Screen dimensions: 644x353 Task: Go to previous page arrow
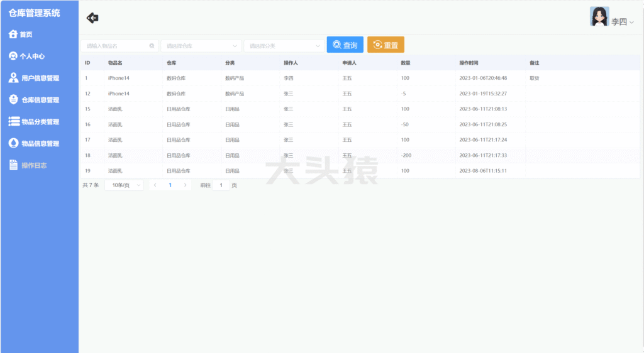[155, 185]
